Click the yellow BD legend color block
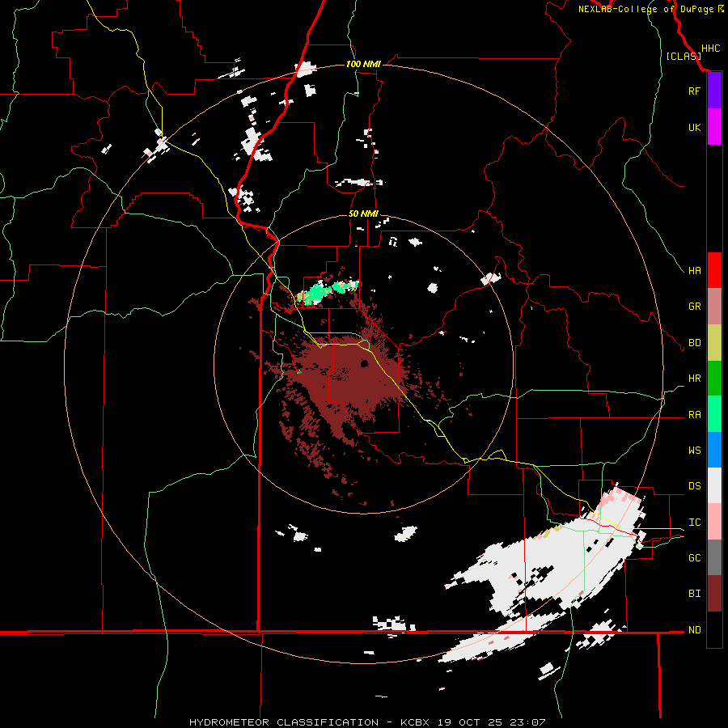The height and width of the screenshot is (728, 728). point(714,343)
